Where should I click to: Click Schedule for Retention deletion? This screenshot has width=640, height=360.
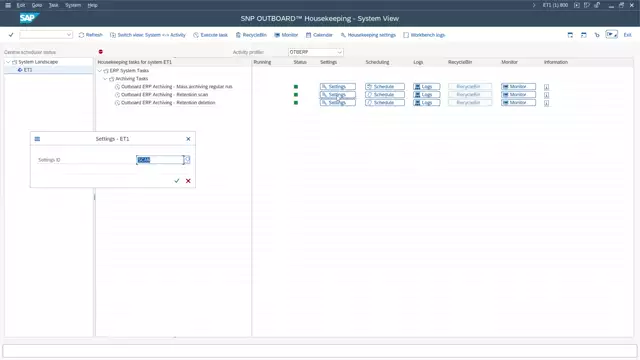pyautogui.click(x=385, y=103)
